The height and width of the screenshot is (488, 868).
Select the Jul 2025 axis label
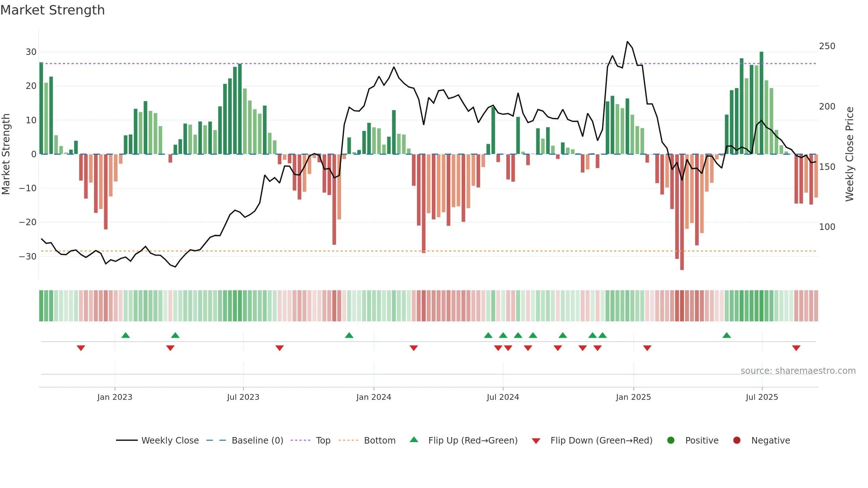[x=762, y=397]
